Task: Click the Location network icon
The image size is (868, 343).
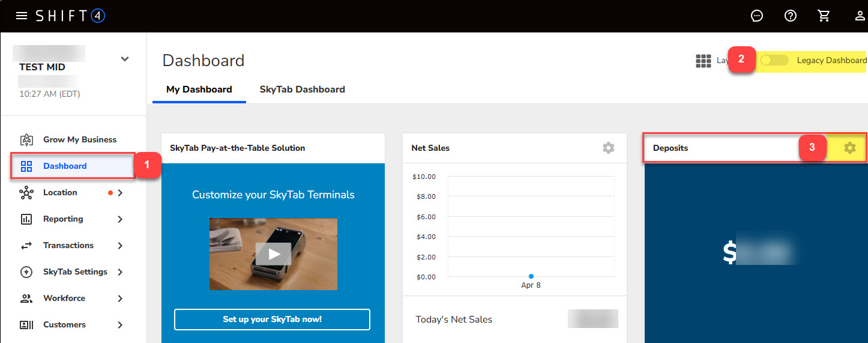Action: (x=26, y=192)
